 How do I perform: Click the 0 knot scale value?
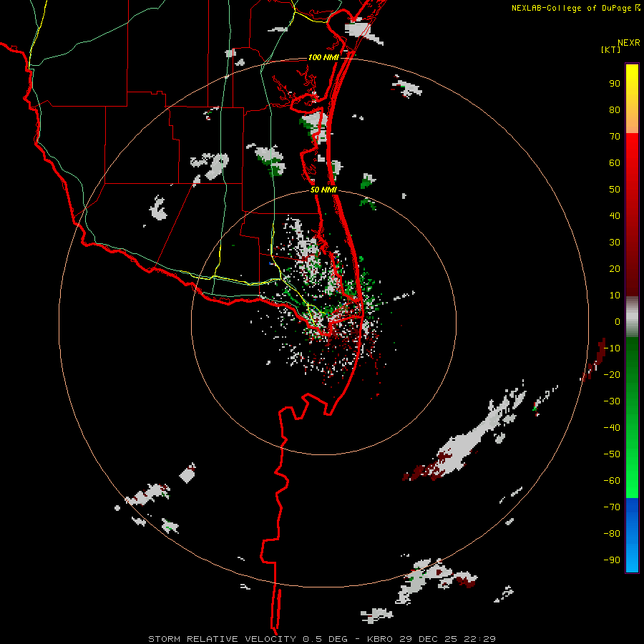(618, 322)
